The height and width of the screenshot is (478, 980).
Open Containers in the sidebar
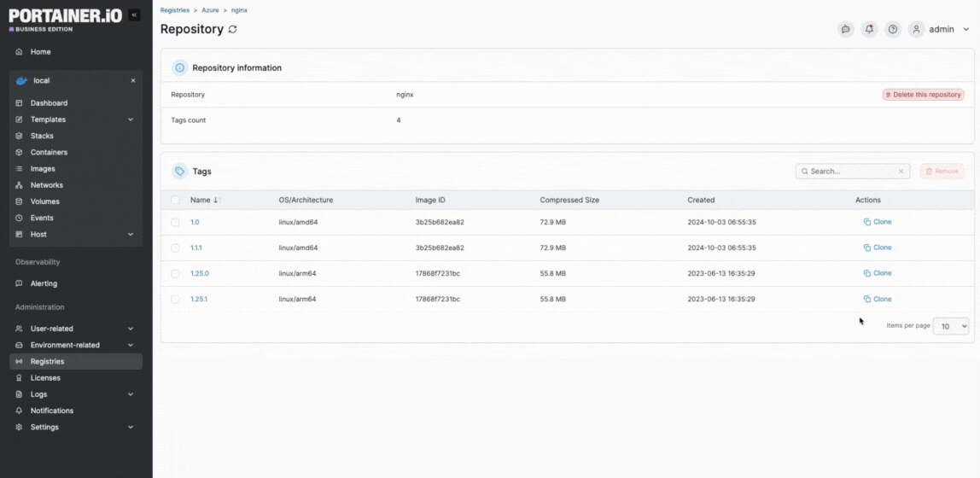click(x=49, y=152)
